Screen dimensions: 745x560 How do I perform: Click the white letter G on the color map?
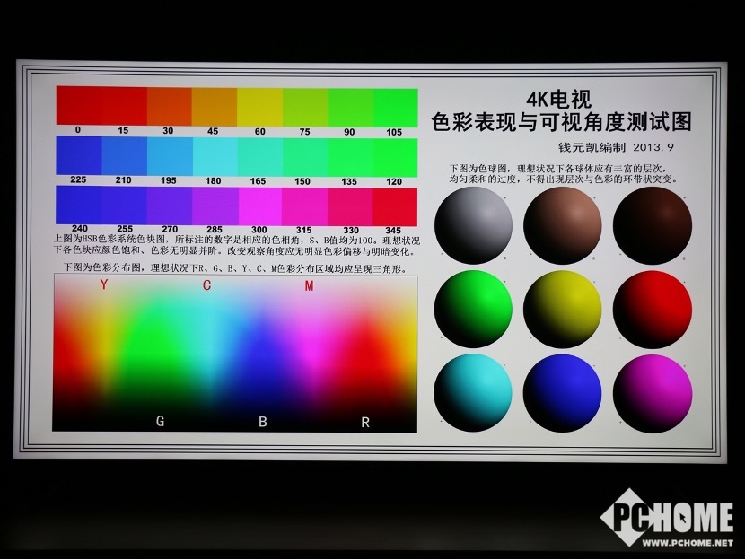click(160, 421)
